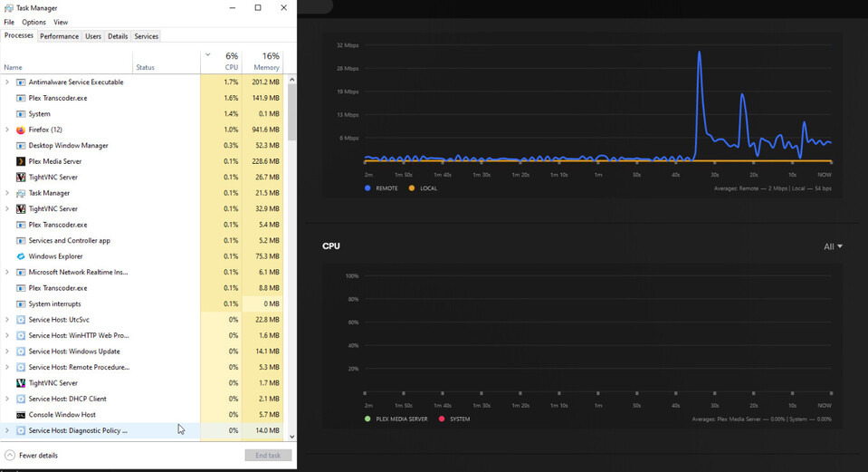
Task: Click the Service Host: Diagnostic Policy icon
Action: 21,430
